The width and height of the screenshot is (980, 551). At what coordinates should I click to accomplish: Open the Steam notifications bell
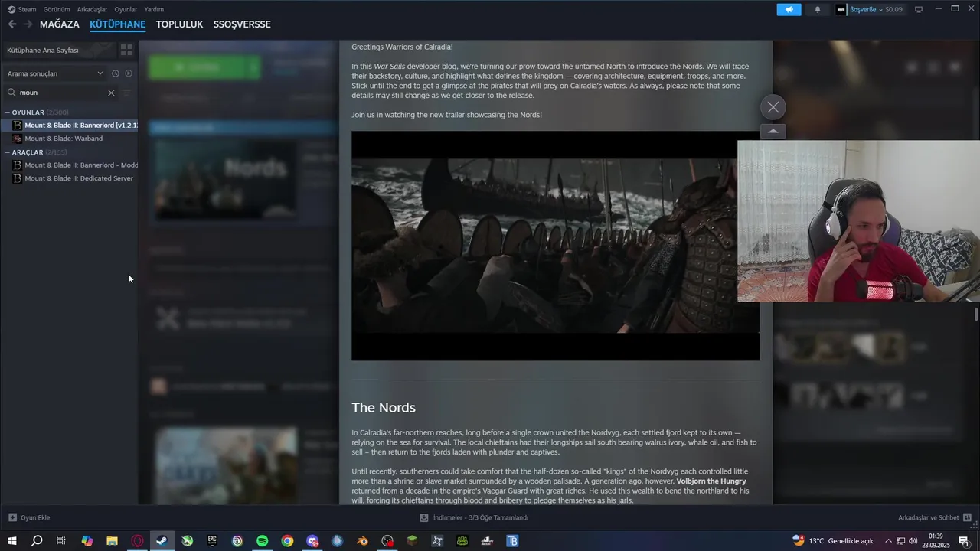pyautogui.click(x=818, y=9)
